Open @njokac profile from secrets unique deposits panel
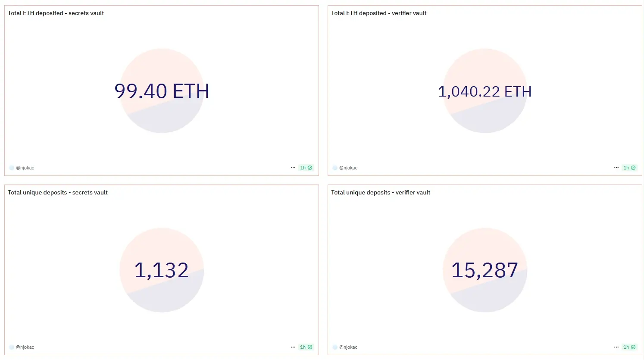The height and width of the screenshot is (360, 644). point(25,347)
